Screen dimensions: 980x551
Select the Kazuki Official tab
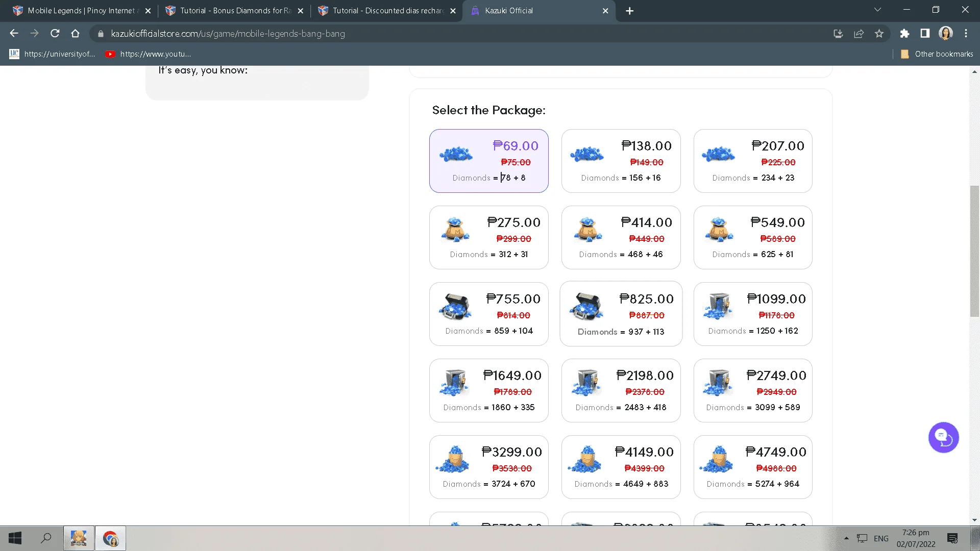[x=538, y=11]
